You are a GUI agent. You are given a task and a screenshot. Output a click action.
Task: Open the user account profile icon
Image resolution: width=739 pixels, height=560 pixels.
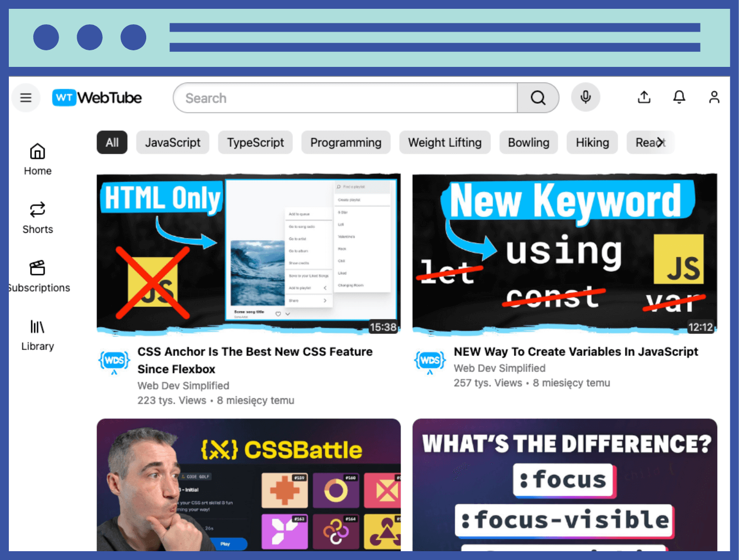(714, 97)
